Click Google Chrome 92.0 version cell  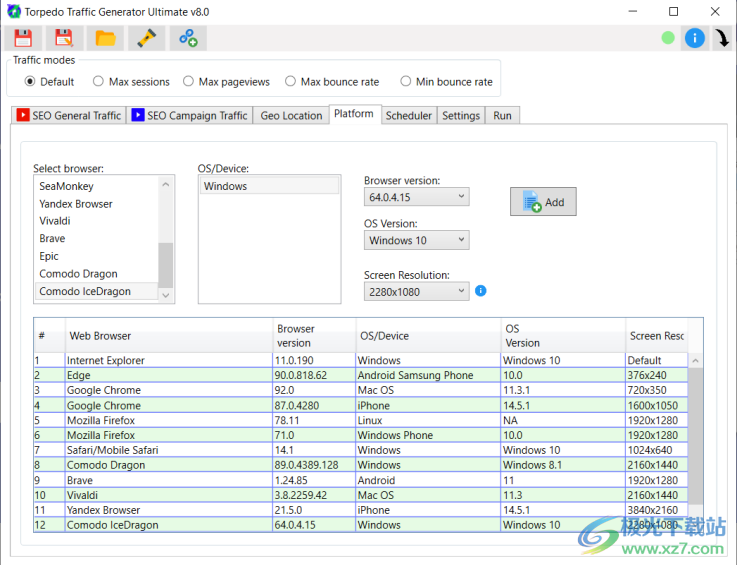(x=314, y=390)
